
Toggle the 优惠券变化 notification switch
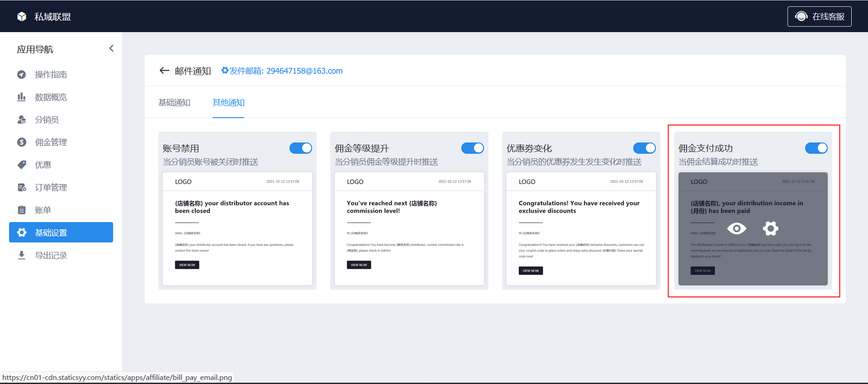(x=645, y=148)
